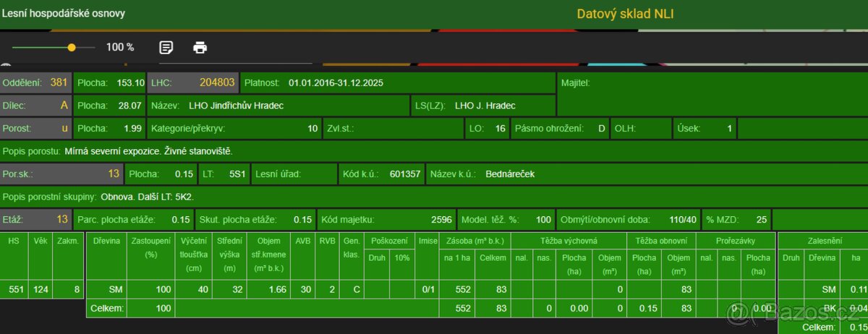
Task: Open the Lesní hospodářské osnovy title
Action: 63,13
